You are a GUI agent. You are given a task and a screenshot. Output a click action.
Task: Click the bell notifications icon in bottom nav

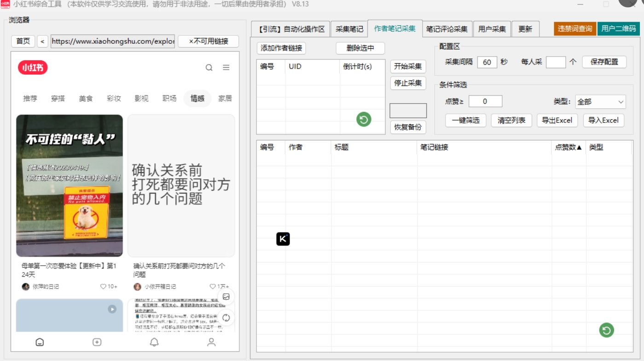(x=154, y=342)
